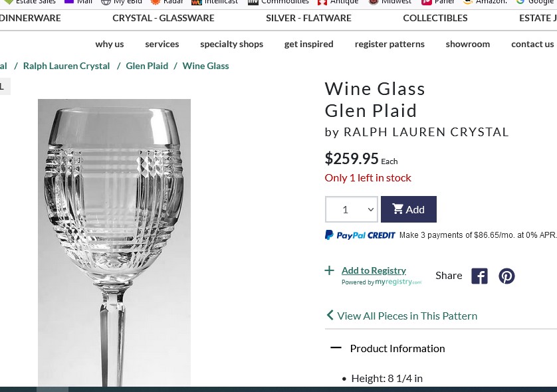This screenshot has width=557, height=392.
Task: Share this wine glass on Facebook
Action: (479, 276)
